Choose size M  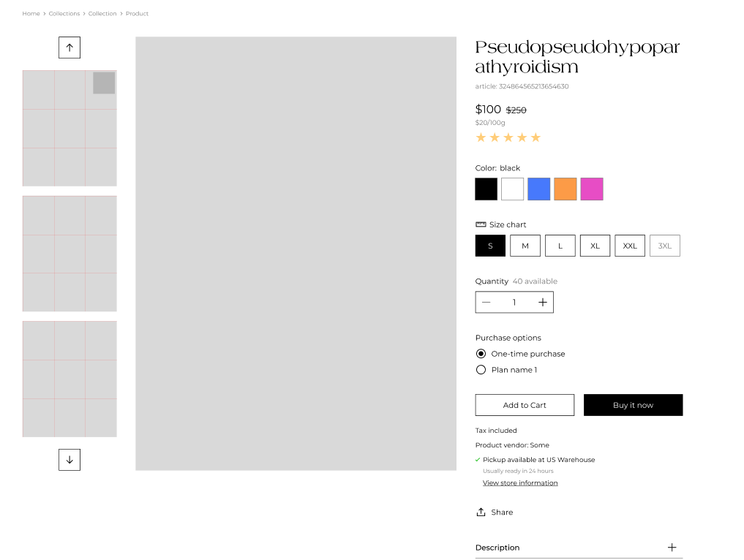(x=525, y=246)
